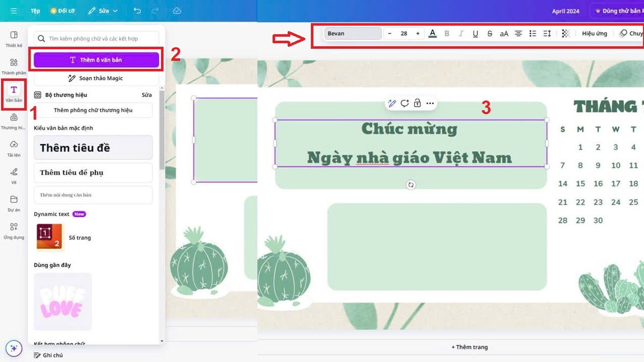Click the Thêm ô văn bản button
Viewport: 644px width, 362px height.
97,60
